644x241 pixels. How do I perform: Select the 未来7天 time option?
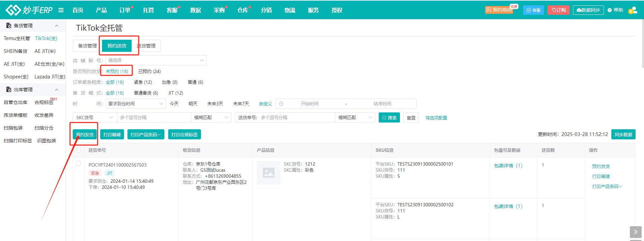pyautogui.click(x=241, y=104)
